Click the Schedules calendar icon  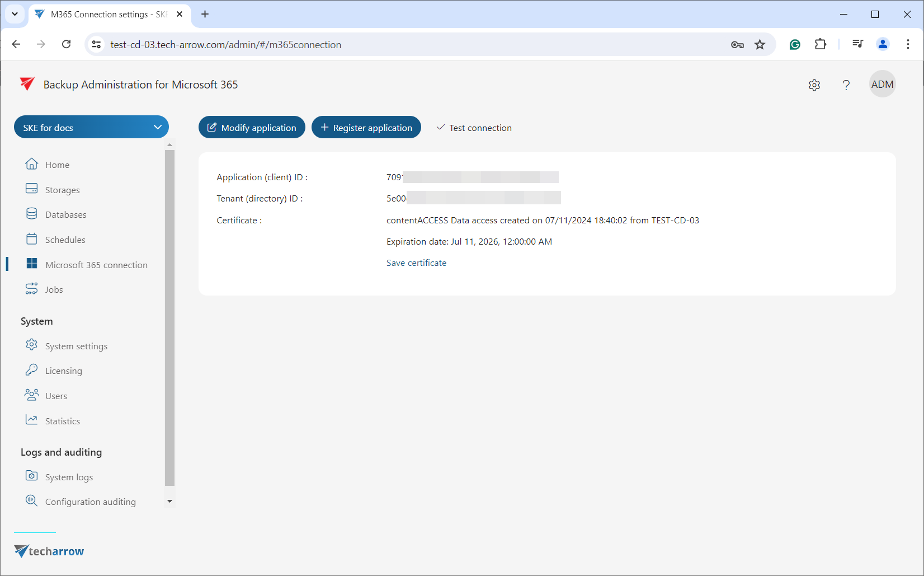click(x=32, y=239)
